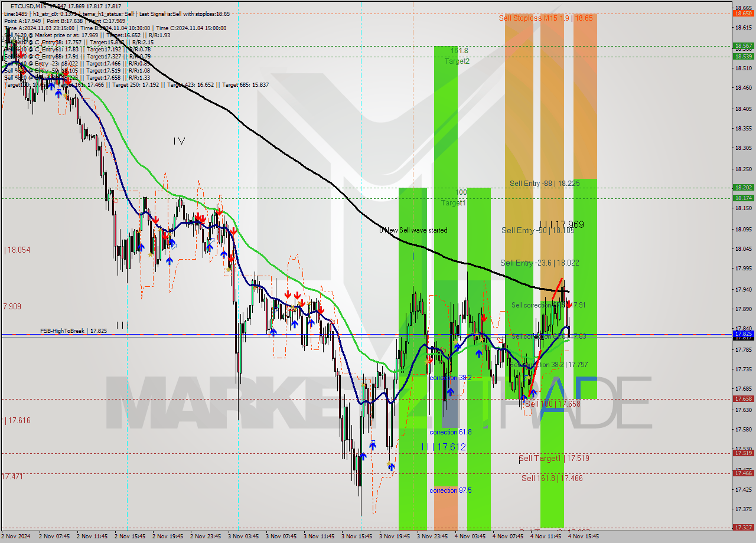Click the 17.995 value on price scale
Image resolution: width=756 pixels, height=543 pixels.
pos(743,268)
